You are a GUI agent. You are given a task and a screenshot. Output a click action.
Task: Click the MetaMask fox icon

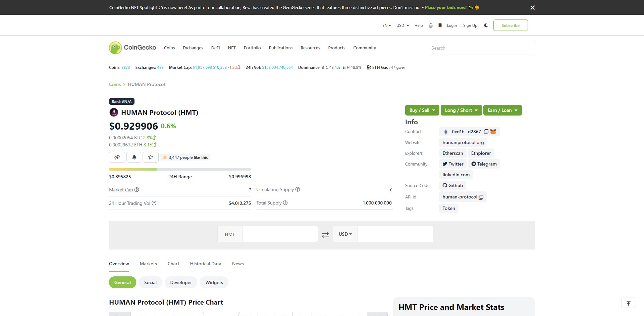pos(493,132)
